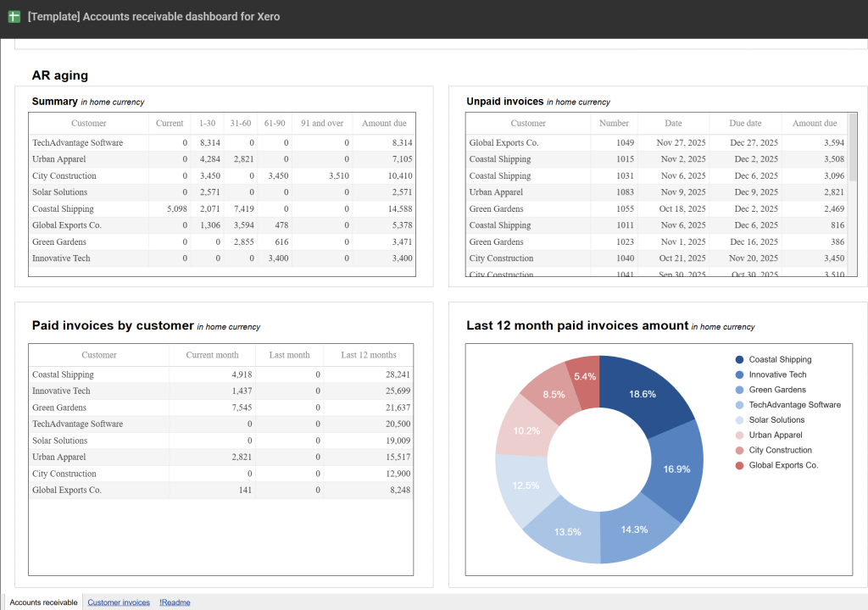Click the 16.9% donut chart slice
868x610 pixels.
(676, 469)
